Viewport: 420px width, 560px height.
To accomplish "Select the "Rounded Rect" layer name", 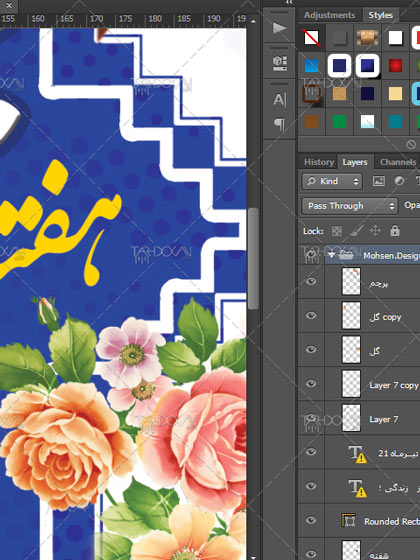I will click(x=392, y=521).
